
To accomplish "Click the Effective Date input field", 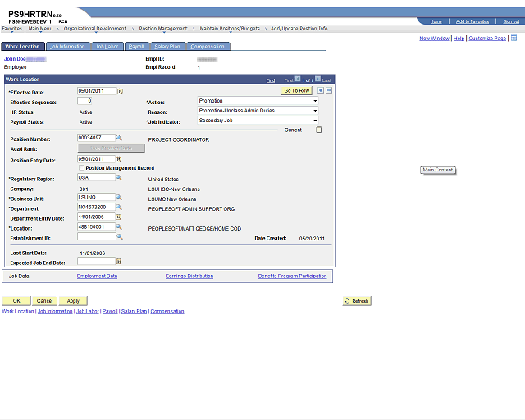I will click(97, 91).
